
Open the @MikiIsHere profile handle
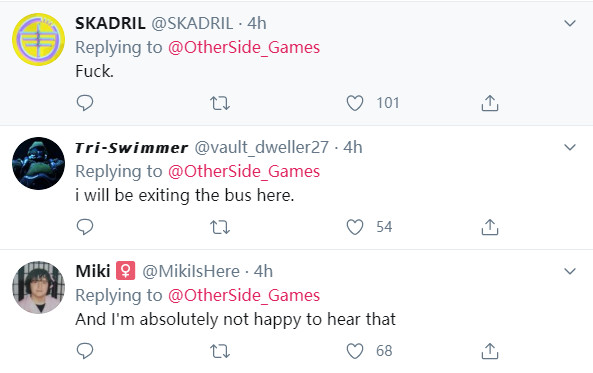point(191,271)
